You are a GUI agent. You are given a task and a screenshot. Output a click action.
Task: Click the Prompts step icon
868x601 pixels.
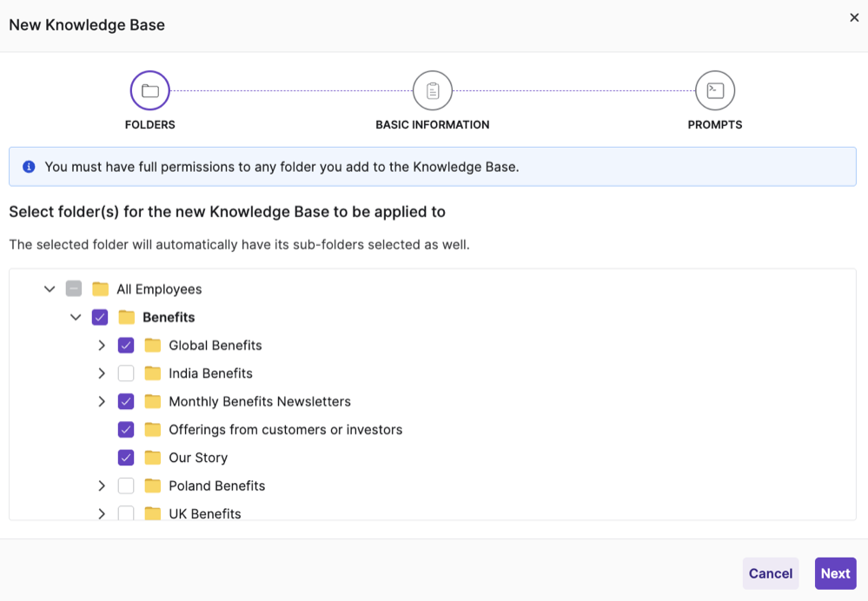(x=714, y=89)
